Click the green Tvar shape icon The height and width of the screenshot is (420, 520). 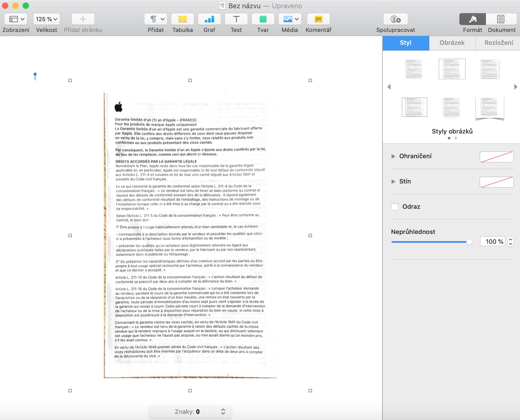tap(263, 19)
